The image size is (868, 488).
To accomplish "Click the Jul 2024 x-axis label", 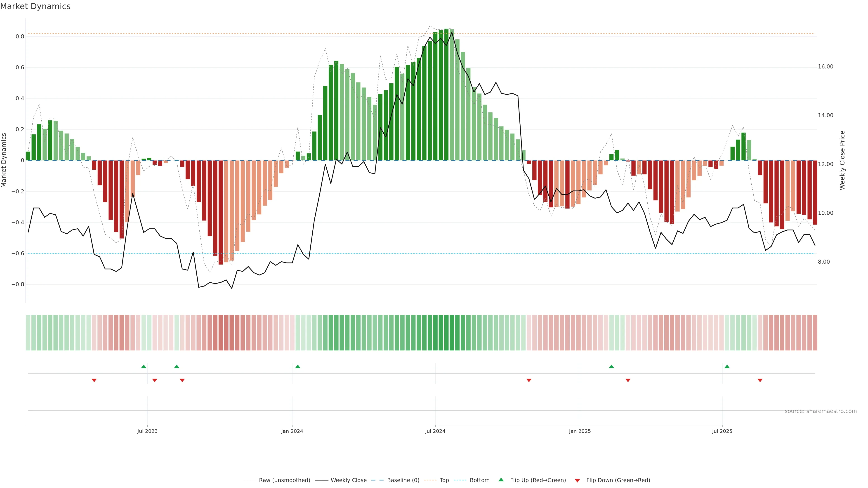I will [435, 431].
